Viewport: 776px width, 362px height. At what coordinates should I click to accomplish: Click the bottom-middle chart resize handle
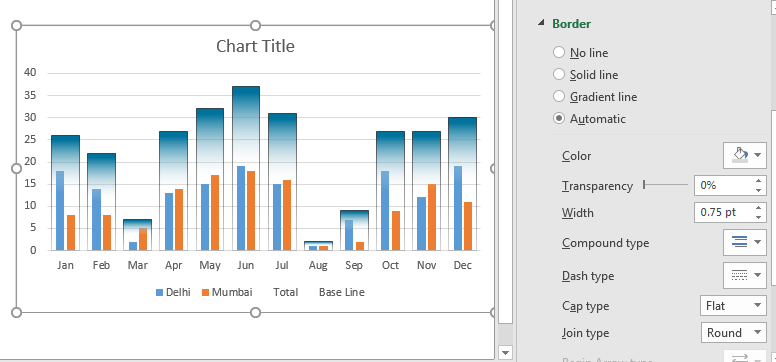(x=255, y=312)
